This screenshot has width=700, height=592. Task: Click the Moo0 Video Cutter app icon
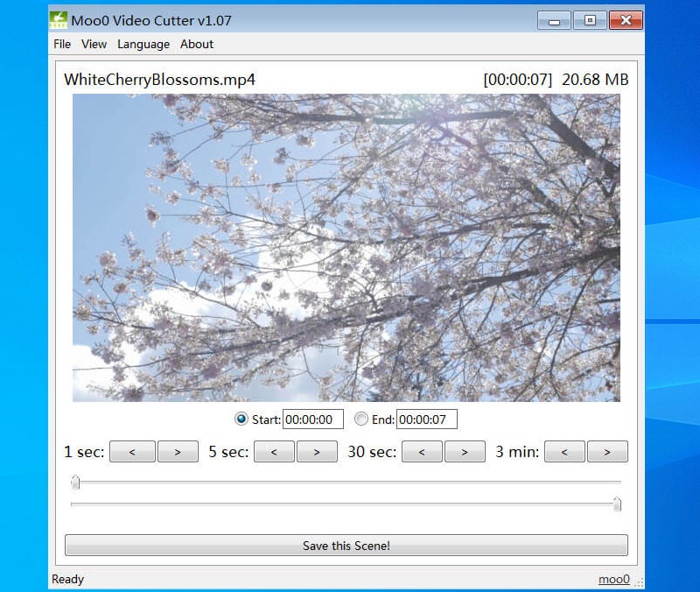tap(59, 19)
